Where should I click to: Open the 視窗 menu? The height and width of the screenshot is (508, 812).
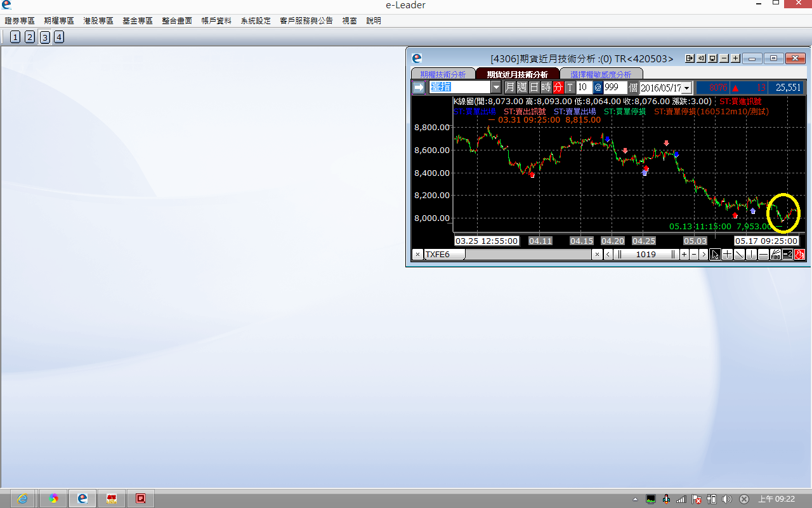coord(350,21)
